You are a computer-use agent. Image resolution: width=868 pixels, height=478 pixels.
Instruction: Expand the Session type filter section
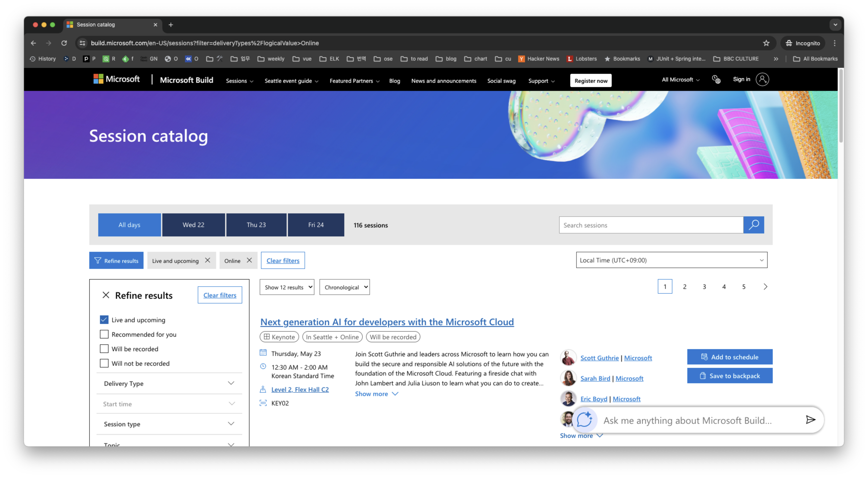coord(169,424)
